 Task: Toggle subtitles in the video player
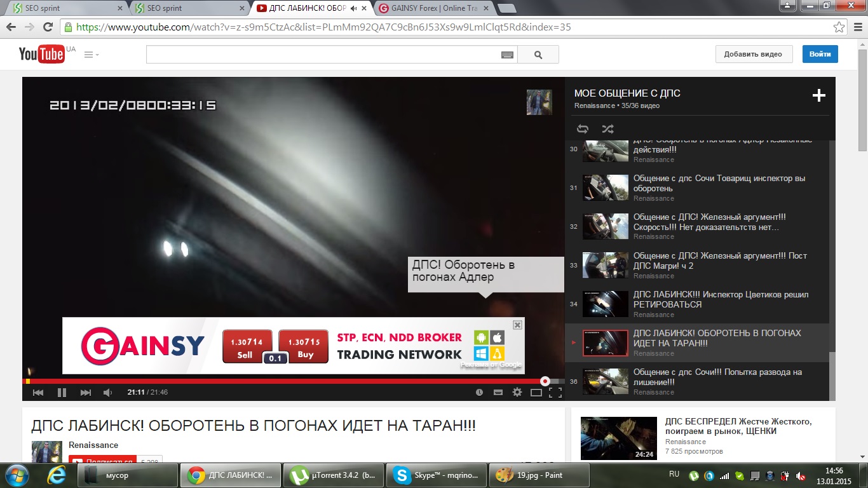498,393
